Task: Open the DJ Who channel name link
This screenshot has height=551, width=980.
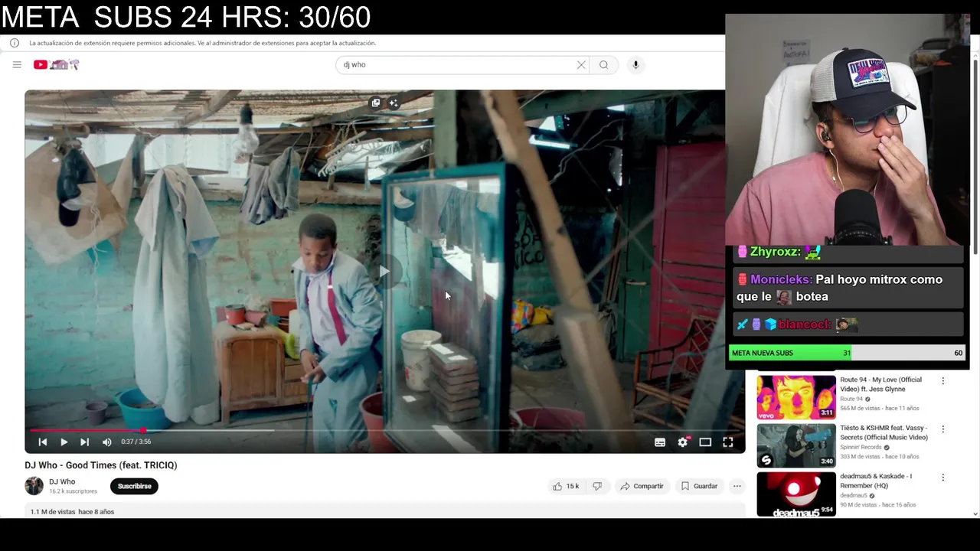Action: [x=62, y=481]
